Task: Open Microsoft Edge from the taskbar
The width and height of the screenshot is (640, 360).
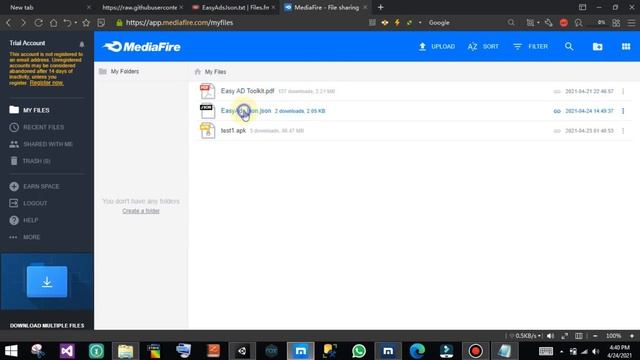Action: coord(417,351)
